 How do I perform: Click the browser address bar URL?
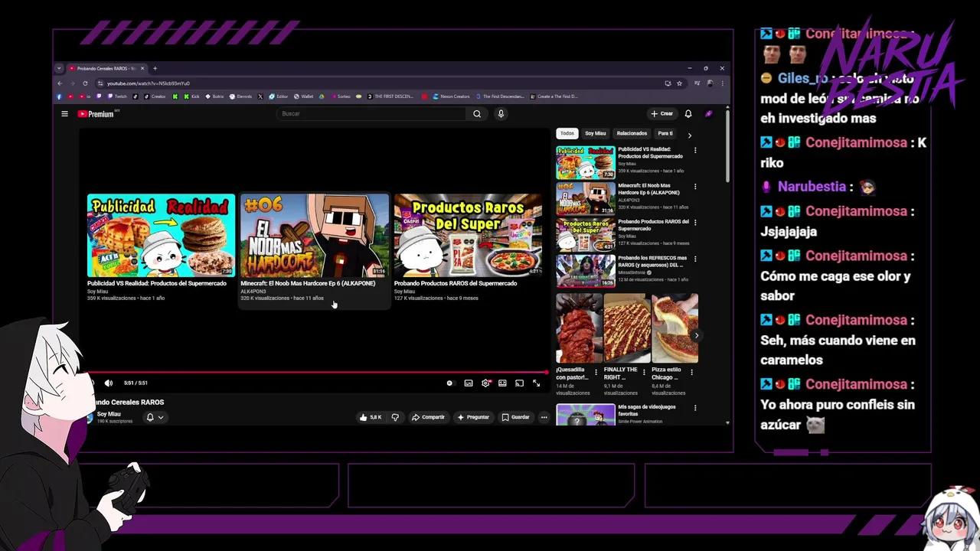[x=149, y=83]
